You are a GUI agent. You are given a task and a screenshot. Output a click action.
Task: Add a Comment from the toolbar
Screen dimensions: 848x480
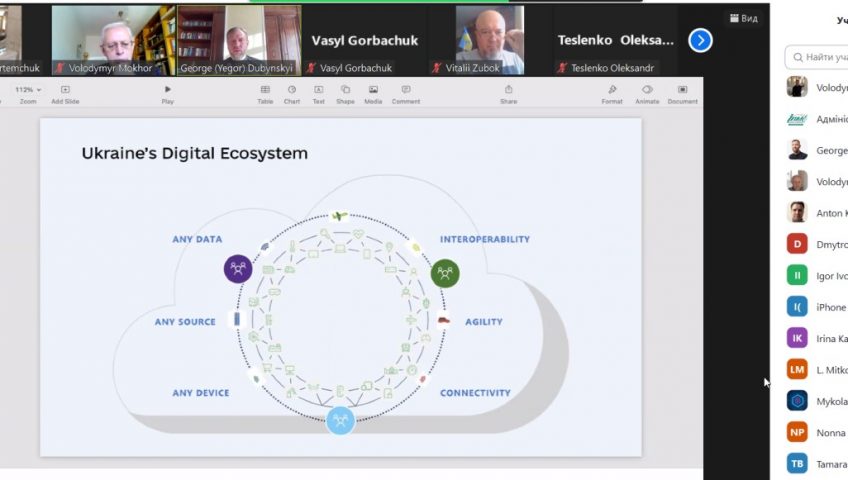coord(406,90)
